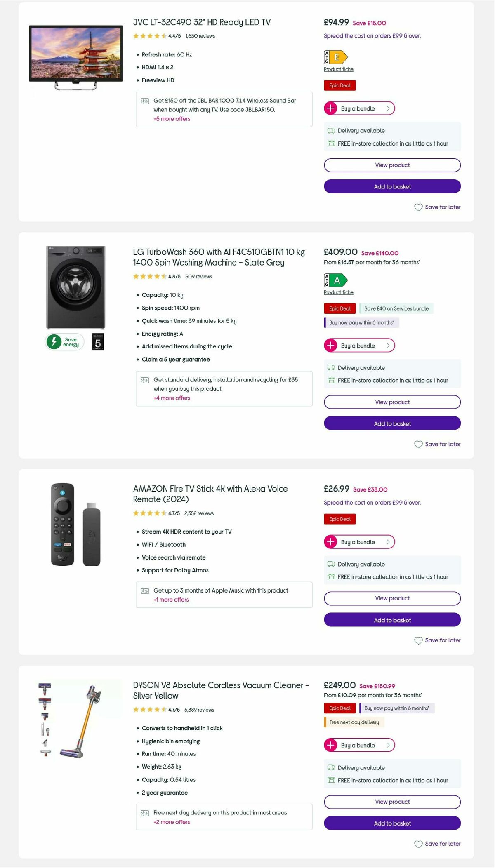Click the offer tag icon in the JBL soundbar promotion
Viewport: 495px width, 868px height.
(x=144, y=100)
